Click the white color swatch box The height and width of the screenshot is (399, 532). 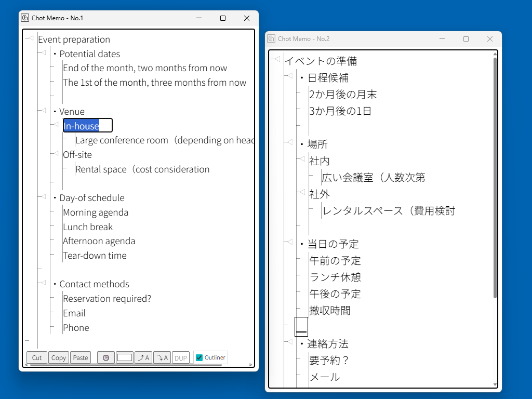tap(125, 357)
